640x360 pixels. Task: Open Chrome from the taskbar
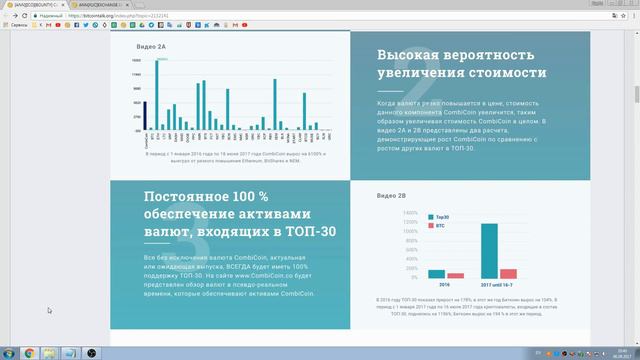29,353
